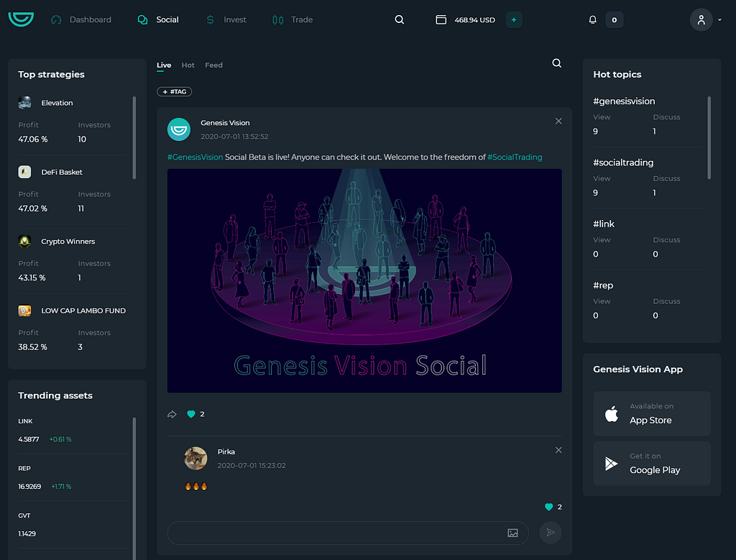Open Pirka's cat avatar
Screen dimensions: 736x560
tap(195, 458)
